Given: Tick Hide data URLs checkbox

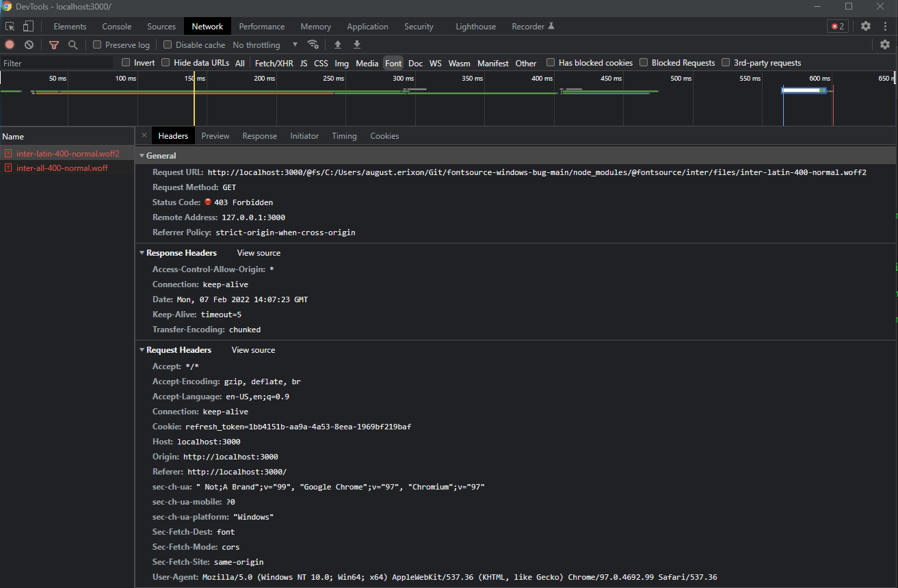Looking at the screenshot, I should pyautogui.click(x=166, y=63).
